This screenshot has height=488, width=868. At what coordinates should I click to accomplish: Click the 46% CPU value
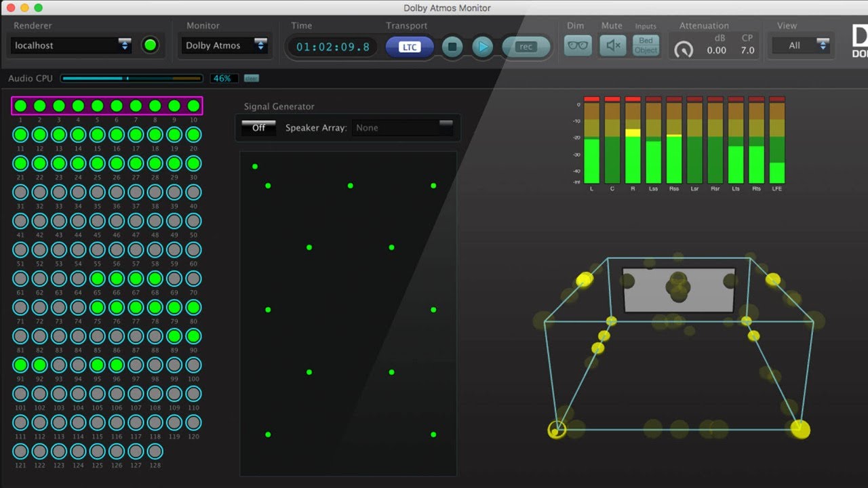[x=223, y=79]
